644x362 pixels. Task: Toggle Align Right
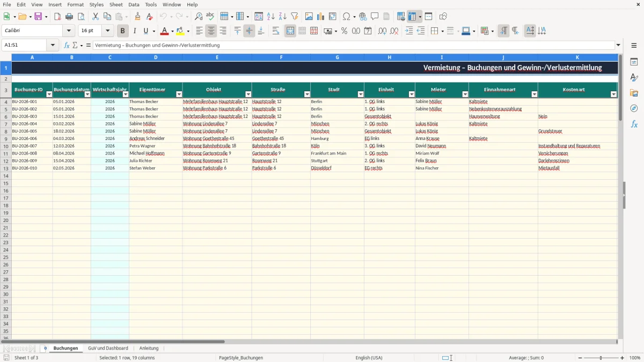(223, 31)
